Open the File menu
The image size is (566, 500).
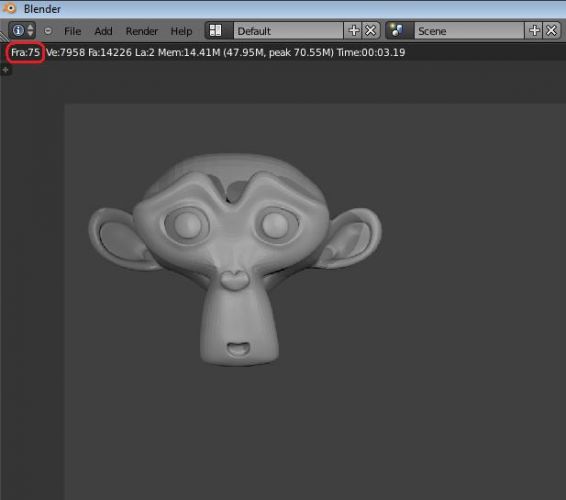click(73, 31)
